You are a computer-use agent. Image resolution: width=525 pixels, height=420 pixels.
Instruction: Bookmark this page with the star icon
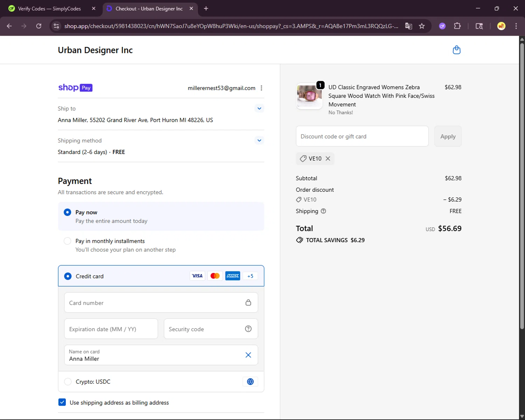tap(422, 26)
